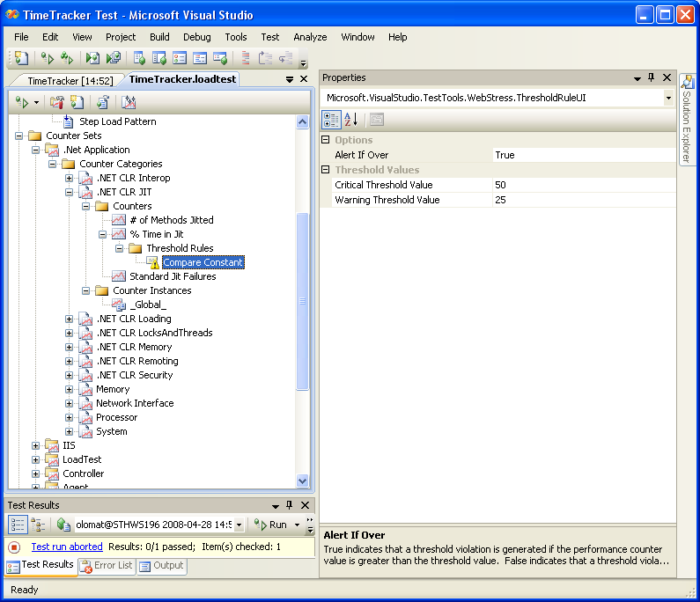The height and width of the screenshot is (602, 700).
Task: Click the Run Load Test icon in editor toolbar
Action: click(x=22, y=103)
